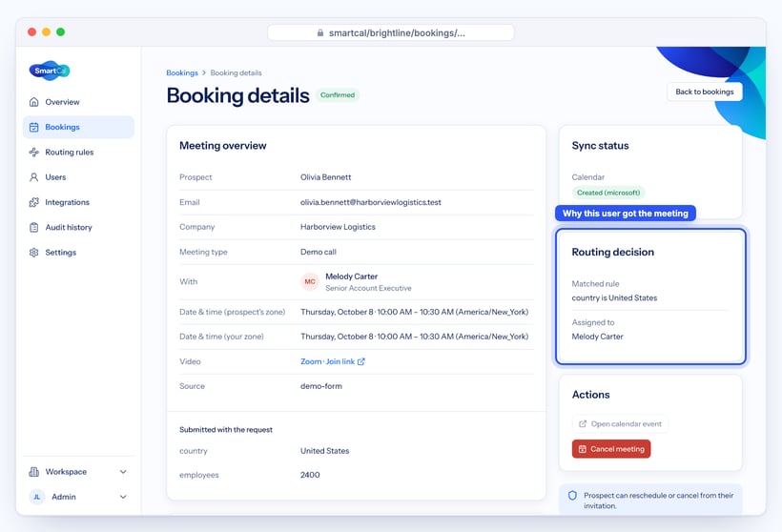Image resolution: width=782 pixels, height=532 pixels.
Task: Click the Submitted with the request label
Action: point(226,430)
